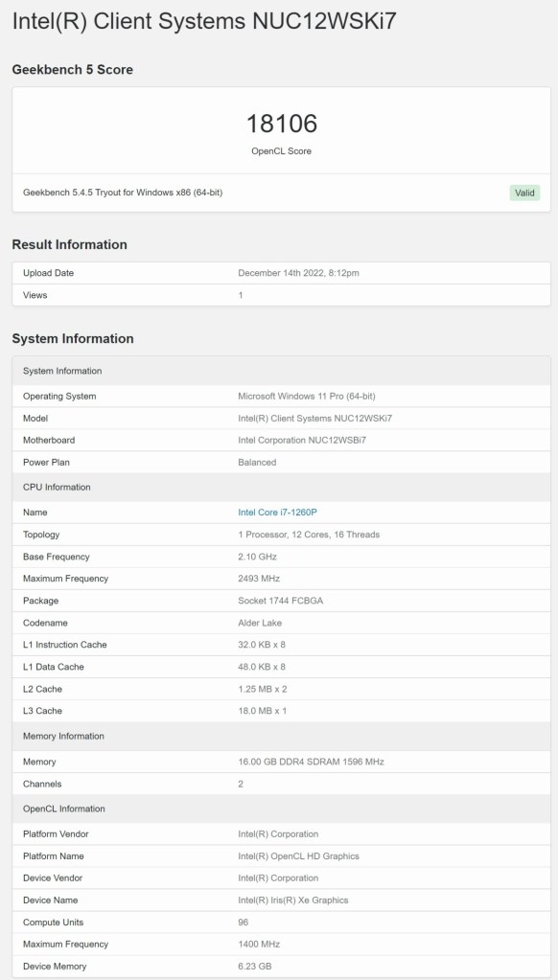Click the 'OpenCL Score' label
Screen dimensions: 558x980
282,151
